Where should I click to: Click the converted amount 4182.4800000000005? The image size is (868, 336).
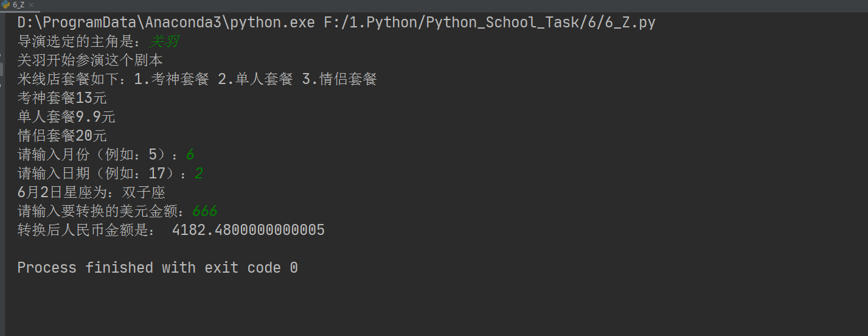[x=248, y=231]
